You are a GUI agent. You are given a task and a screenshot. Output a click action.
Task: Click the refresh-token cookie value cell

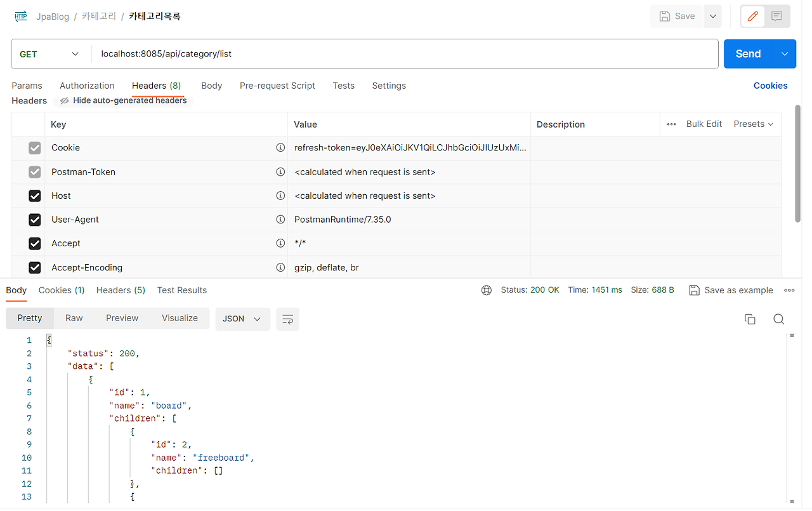pyautogui.click(x=409, y=148)
